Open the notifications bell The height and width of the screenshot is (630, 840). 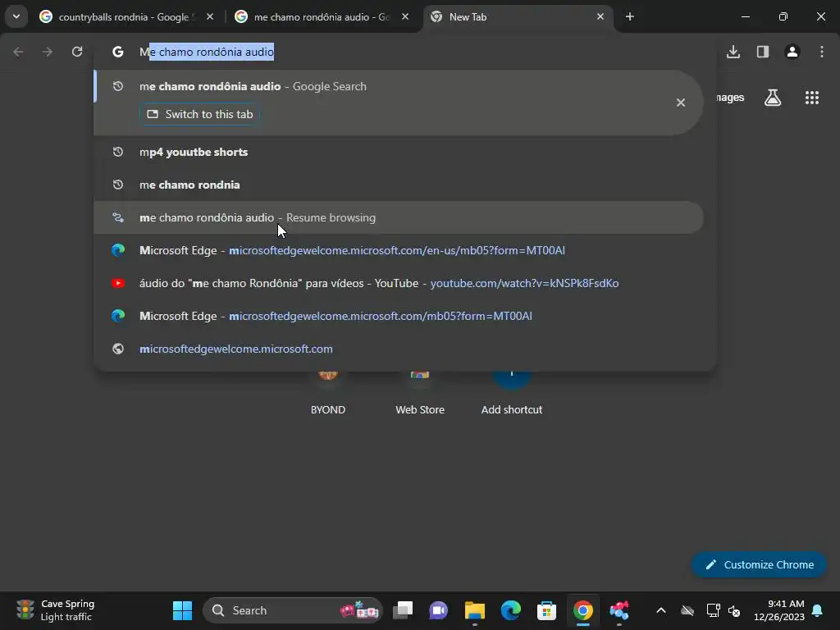818,610
